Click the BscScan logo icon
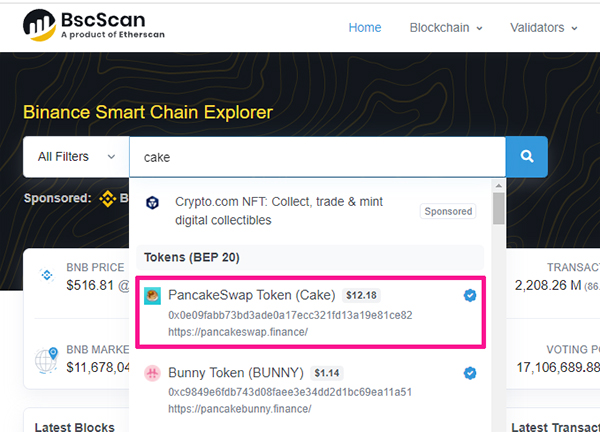Screen dimensions: 600x432 click(x=40, y=25)
